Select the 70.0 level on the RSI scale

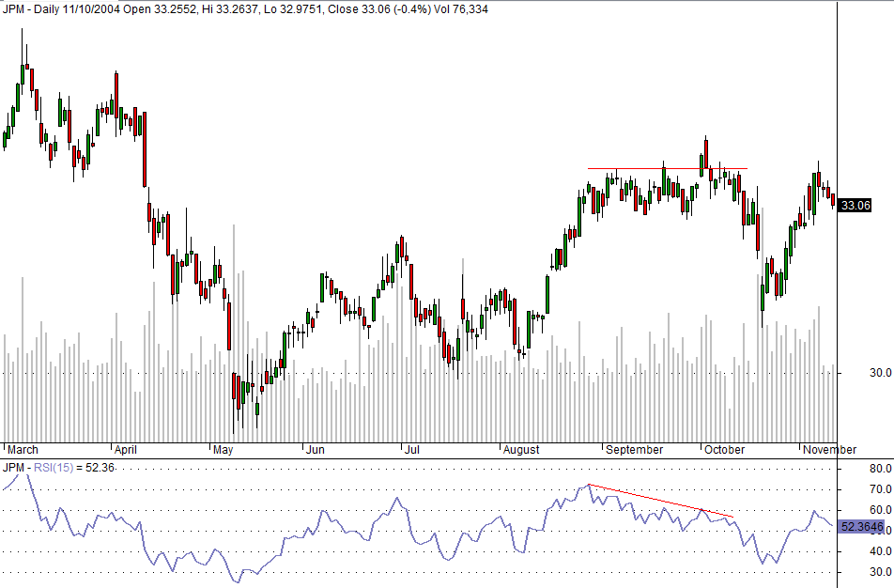pos(880,489)
